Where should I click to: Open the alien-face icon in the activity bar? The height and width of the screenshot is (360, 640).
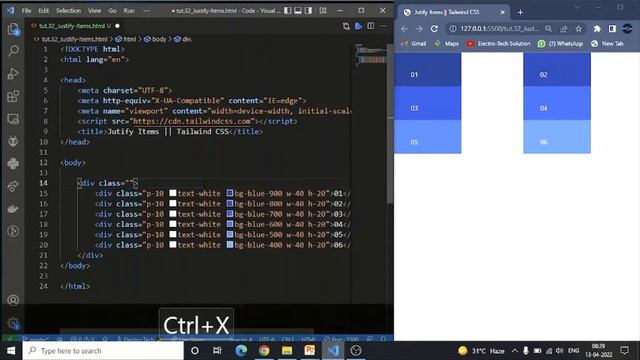click(x=13, y=141)
